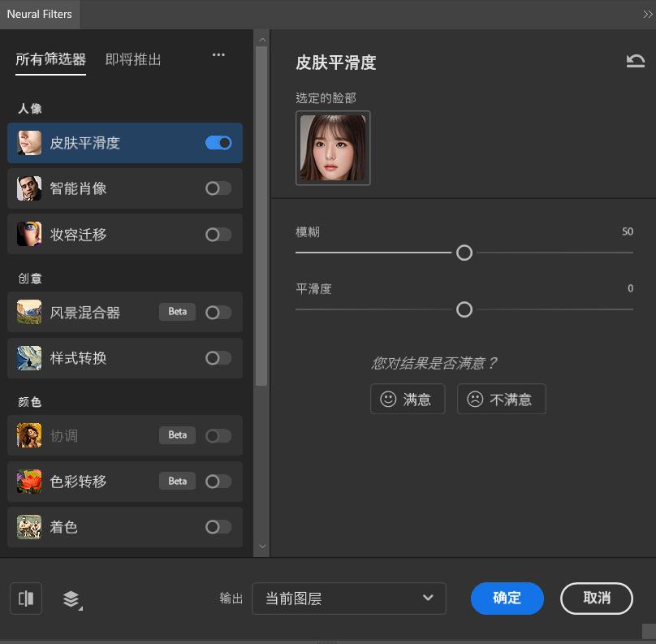This screenshot has width=656, height=644.
Task: Click the 着色 filter icon
Action: (x=29, y=526)
